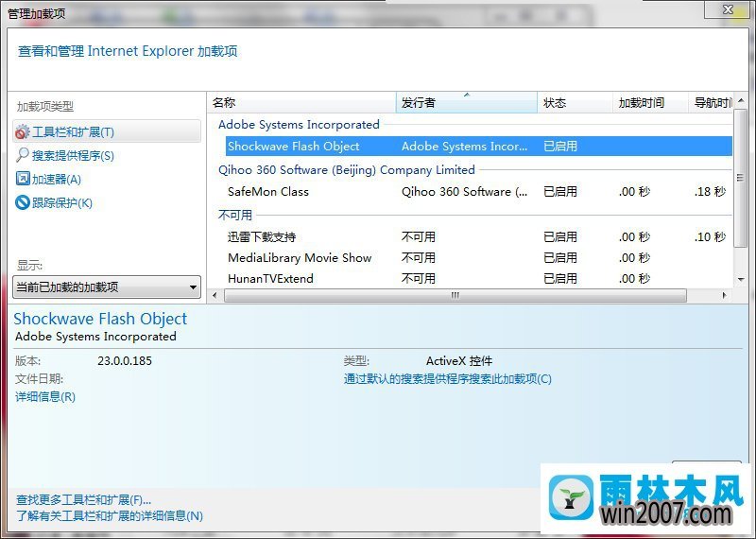Click the ActiveX 控件 type value
Viewport: 756px width, 539px height.
pos(459,361)
